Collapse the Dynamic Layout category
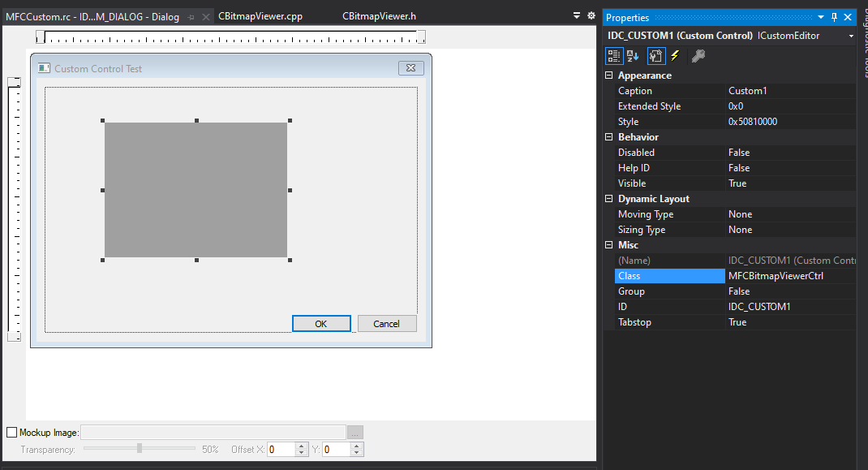Screen dimensions: 868x470 tap(609, 198)
